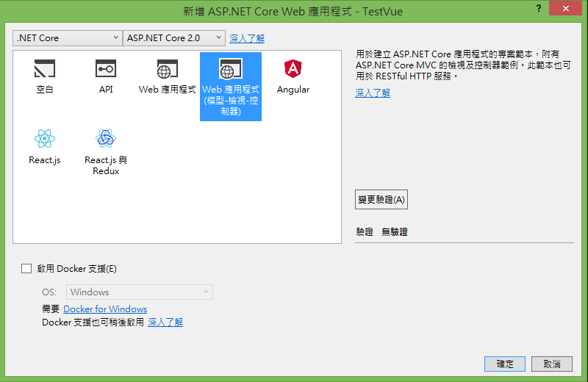588x382 pixels.
Task: Enable 啟用 Docker 支援 checkbox
Action: [x=26, y=268]
